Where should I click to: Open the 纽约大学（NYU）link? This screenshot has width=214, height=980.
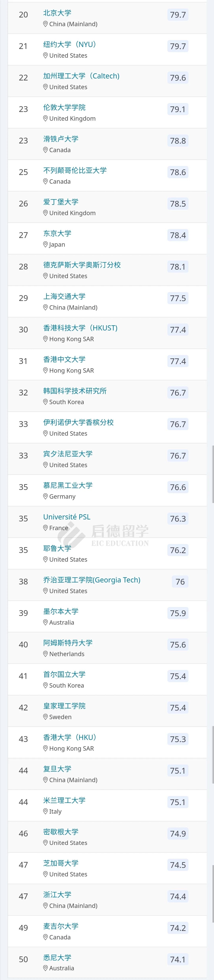pyautogui.click(x=69, y=45)
